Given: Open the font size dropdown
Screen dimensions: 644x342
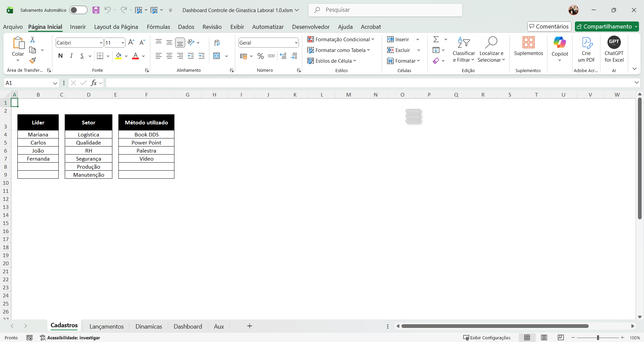Looking at the screenshot, I should point(123,43).
